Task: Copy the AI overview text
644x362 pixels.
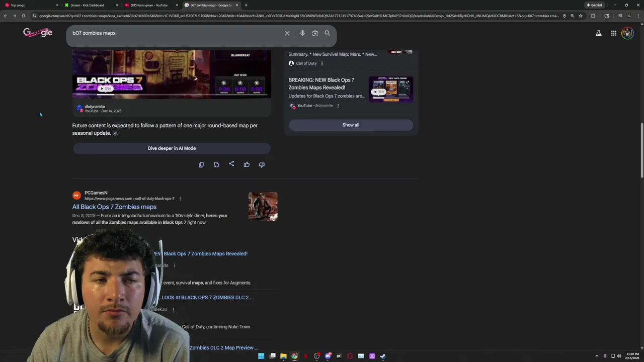Action: 201,164
